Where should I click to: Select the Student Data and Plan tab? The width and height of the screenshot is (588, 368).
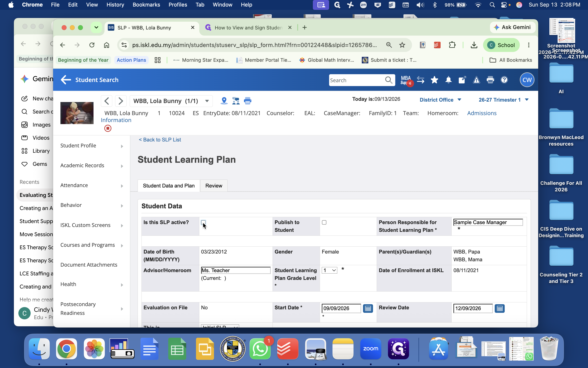[x=169, y=186]
